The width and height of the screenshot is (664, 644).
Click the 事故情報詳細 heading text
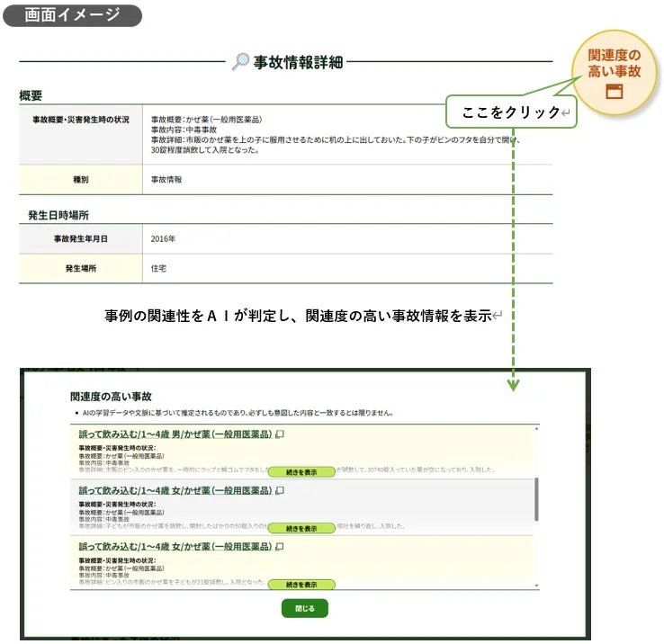298,62
